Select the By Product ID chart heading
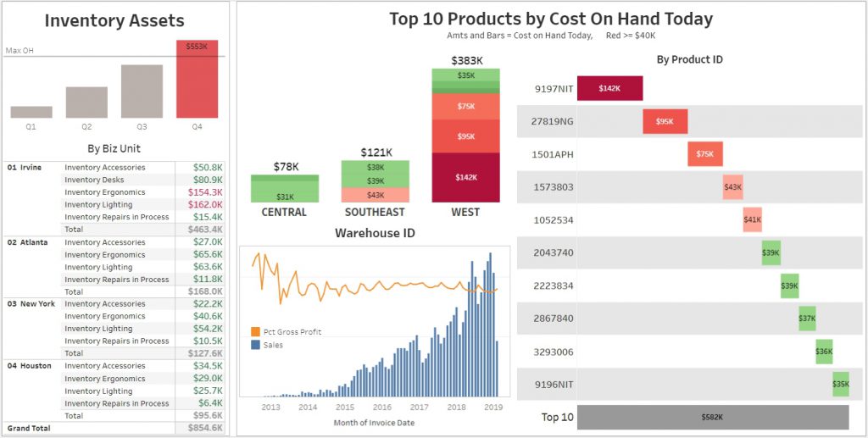 [689, 59]
